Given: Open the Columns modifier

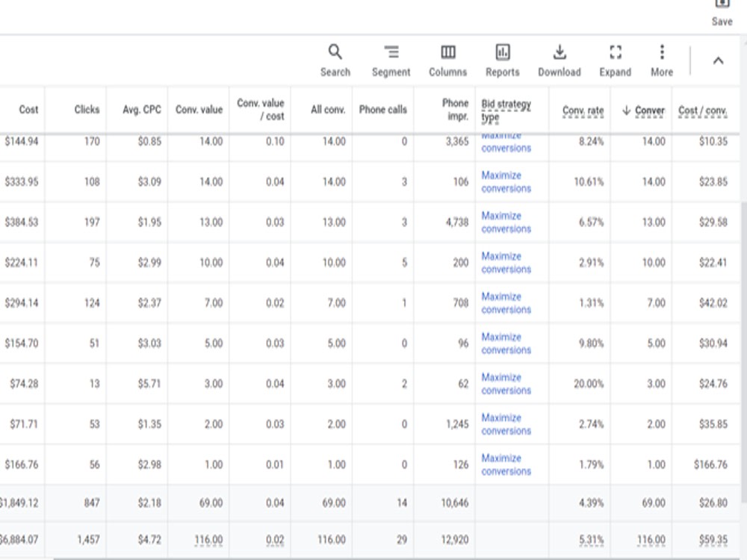Looking at the screenshot, I should 447,60.
